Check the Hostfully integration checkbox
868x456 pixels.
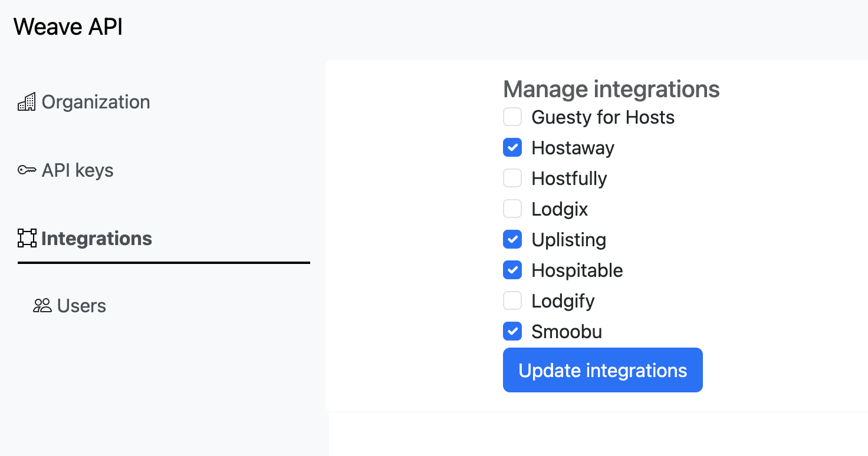click(512, 178)
